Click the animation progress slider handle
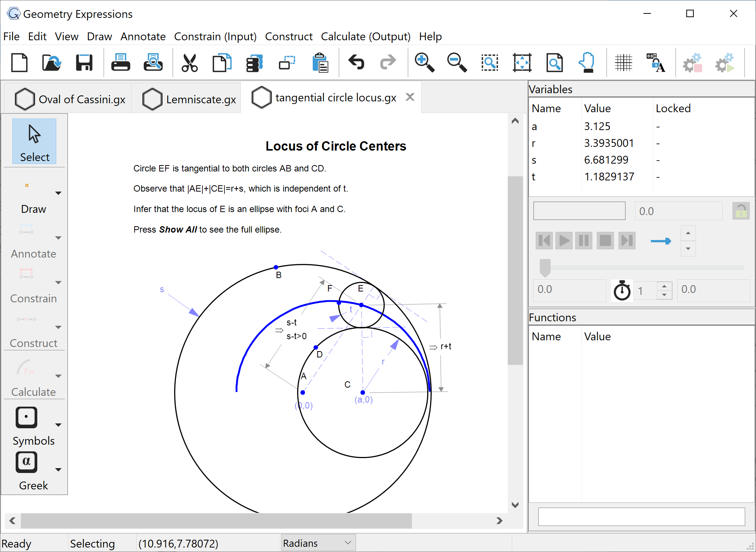This screenshot has width=756, height=552. [x=545, y=268]
